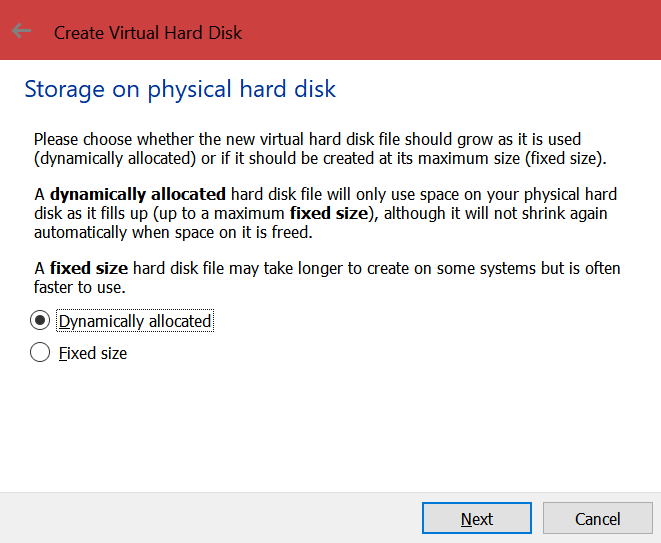Image resolution: width=661 pixels, height=543 pixels.
Task: Click the "Create Virtual Hard Disk" title text
Action: point(148,33)
